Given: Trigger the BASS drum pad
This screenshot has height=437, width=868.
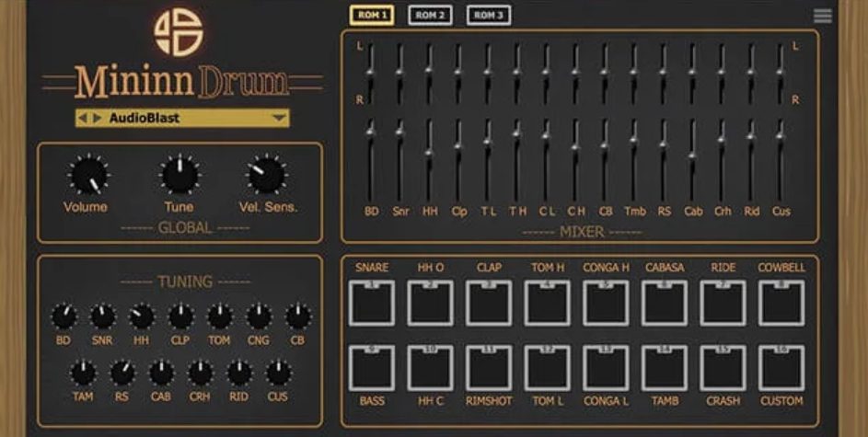Looking at the screenshot, I should tap(371, 368).
